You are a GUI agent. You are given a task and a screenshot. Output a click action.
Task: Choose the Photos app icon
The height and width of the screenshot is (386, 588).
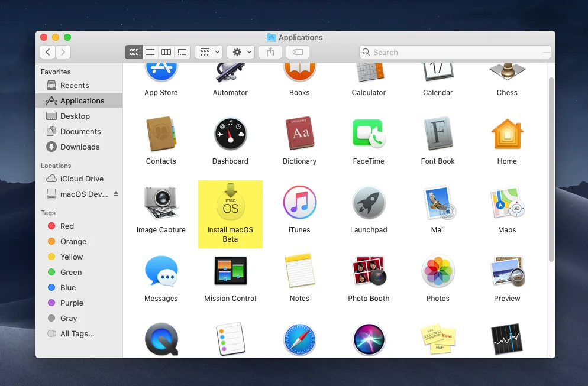click(x=438, y=271)
